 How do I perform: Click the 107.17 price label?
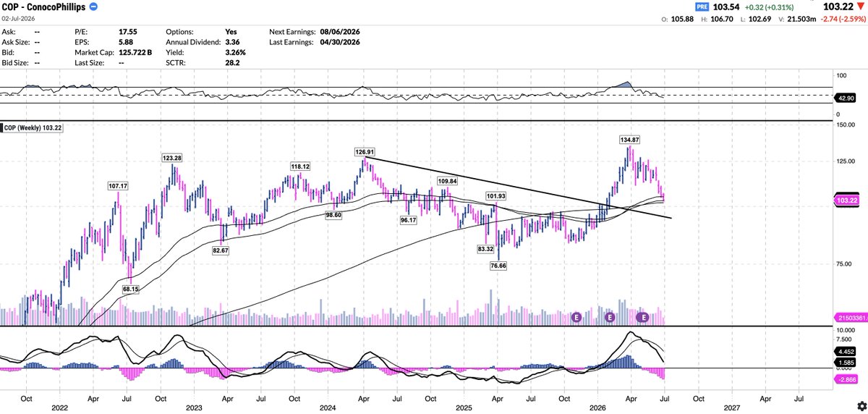(x=117, y=186)
